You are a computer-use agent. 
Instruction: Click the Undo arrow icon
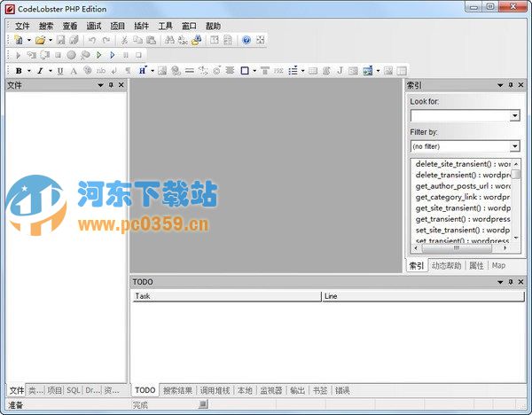click(x=92, y=40)
